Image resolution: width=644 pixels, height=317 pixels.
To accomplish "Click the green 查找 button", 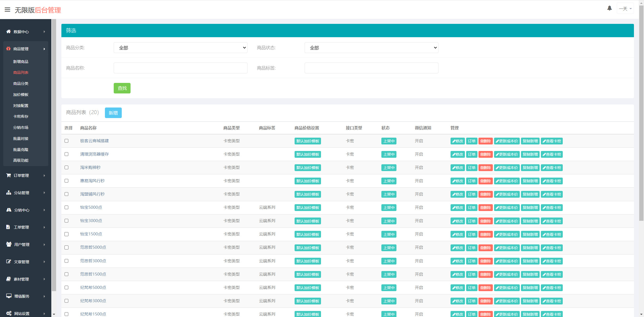I will [122, 88].
